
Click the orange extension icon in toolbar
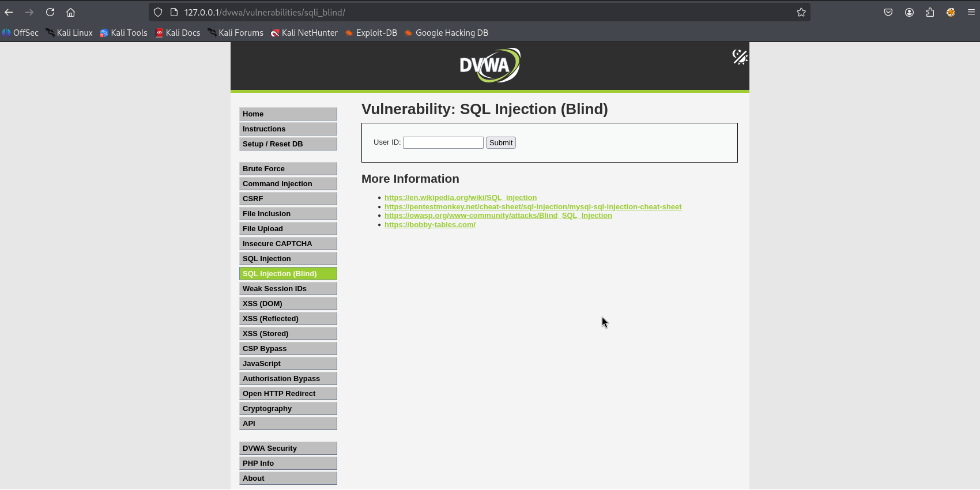coord(951,12)
